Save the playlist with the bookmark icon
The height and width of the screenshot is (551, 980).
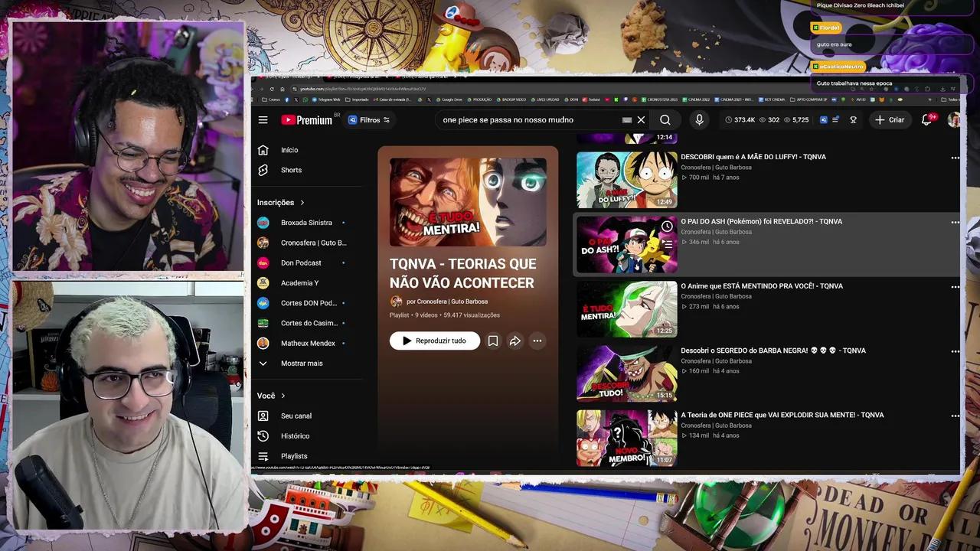493,341
